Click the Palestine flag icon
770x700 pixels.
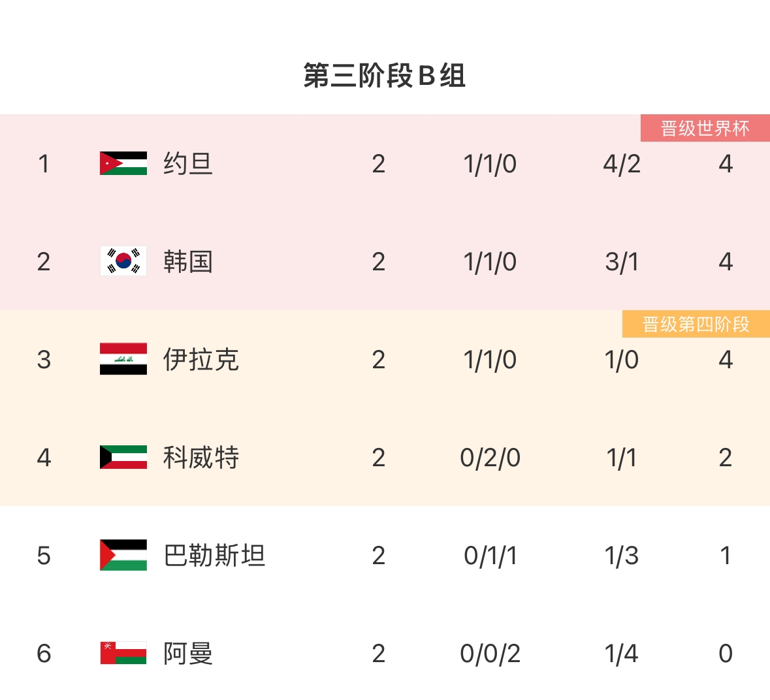click(x=123, y=555)
